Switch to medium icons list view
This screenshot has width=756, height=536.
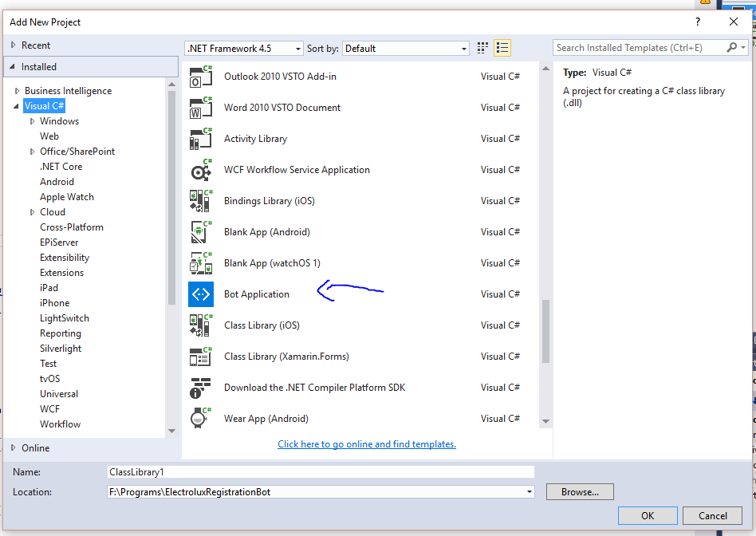(x=502, y=48)
